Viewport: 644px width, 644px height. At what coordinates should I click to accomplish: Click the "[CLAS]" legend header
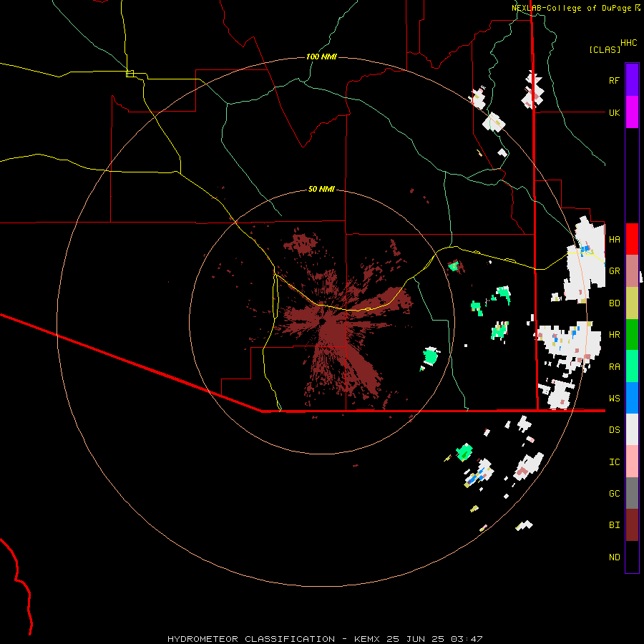pos(605,49)
